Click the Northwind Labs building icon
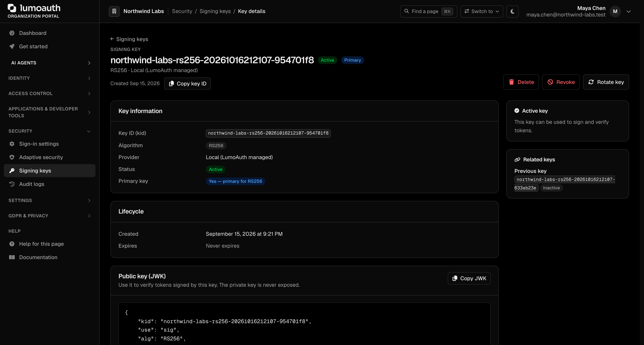Screen dimensions: 644x345 [x=114, y=11]
